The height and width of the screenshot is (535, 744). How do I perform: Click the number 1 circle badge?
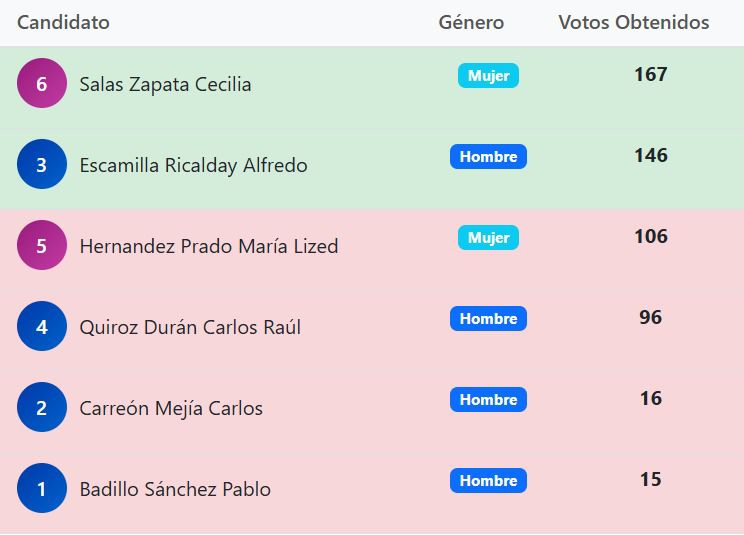tap(42, 489)
